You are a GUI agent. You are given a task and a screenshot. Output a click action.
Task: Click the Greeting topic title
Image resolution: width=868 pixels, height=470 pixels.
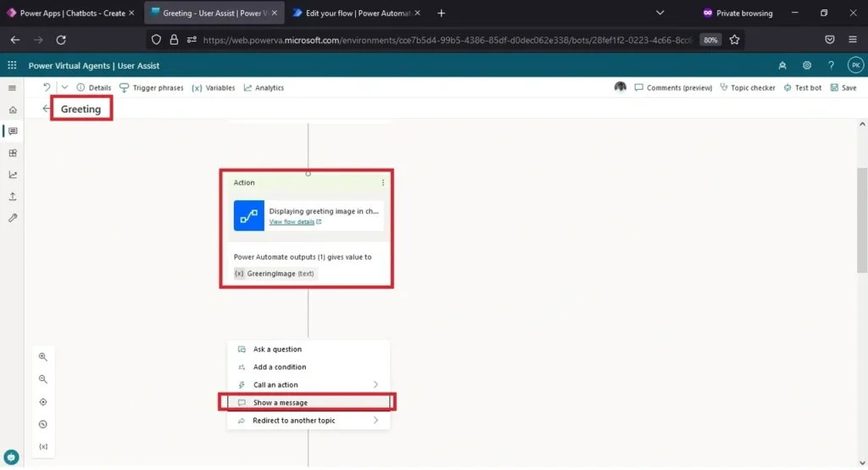(81, 109)
